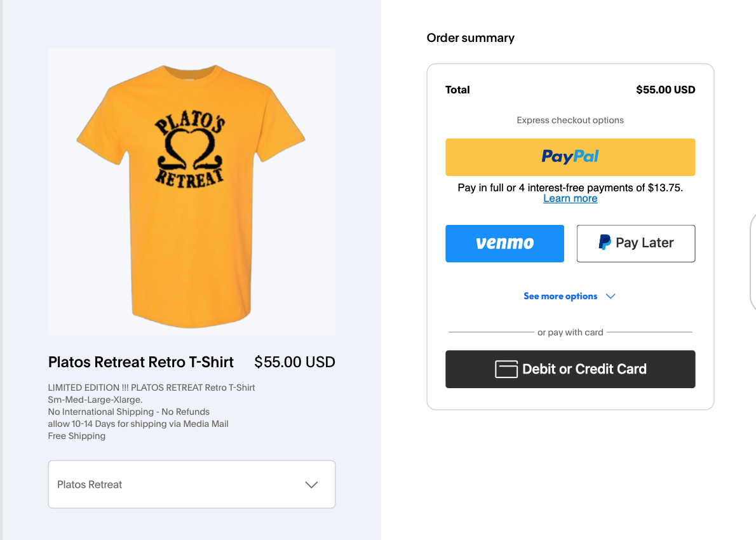Viewport: 756px width, 540px height.
Task: Click the dropdown arrow in Platos Retreat selector
Action: pyautogui.click(x=311, y=485)
